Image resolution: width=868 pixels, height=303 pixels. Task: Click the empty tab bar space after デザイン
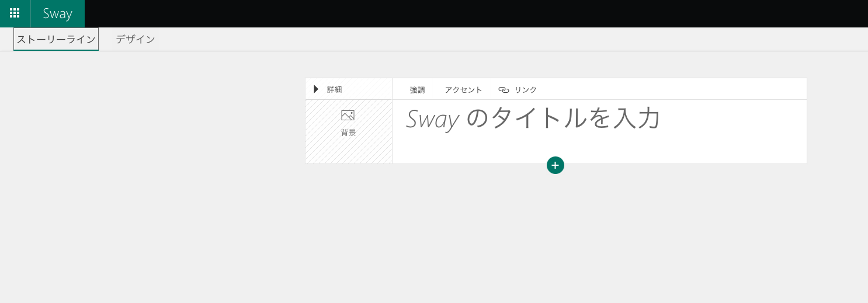[467, 39]
